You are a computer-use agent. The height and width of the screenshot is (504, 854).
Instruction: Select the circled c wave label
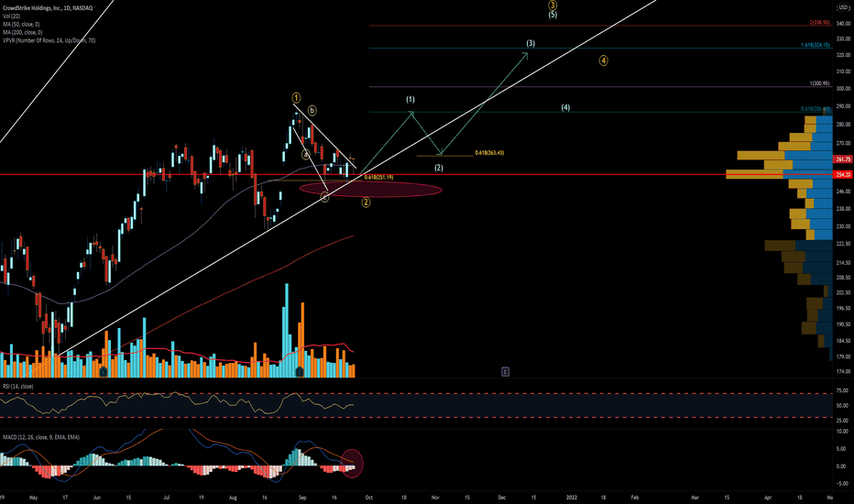coord(324,197)
